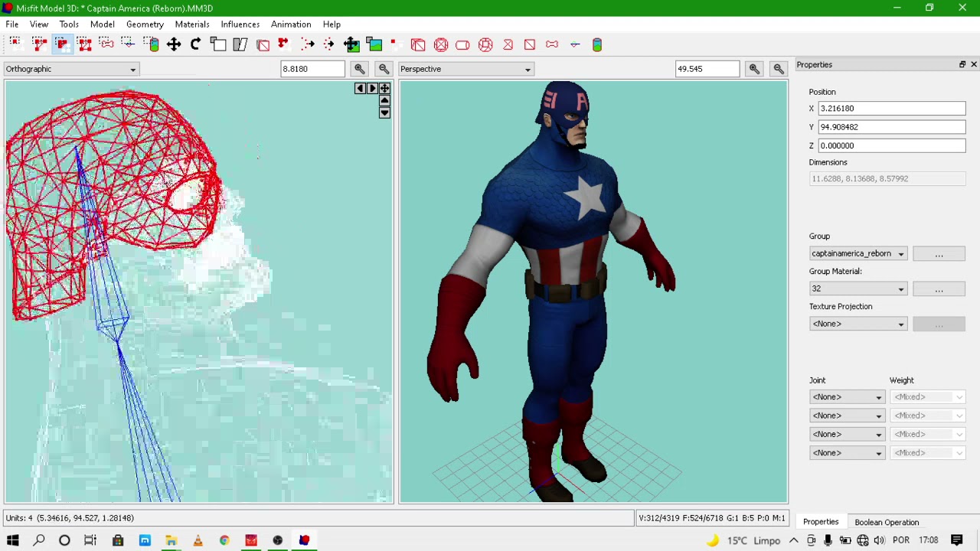Choose the Drag Vertex on Edge tool
The image size is (980, 551).
(x=284, y=44)
